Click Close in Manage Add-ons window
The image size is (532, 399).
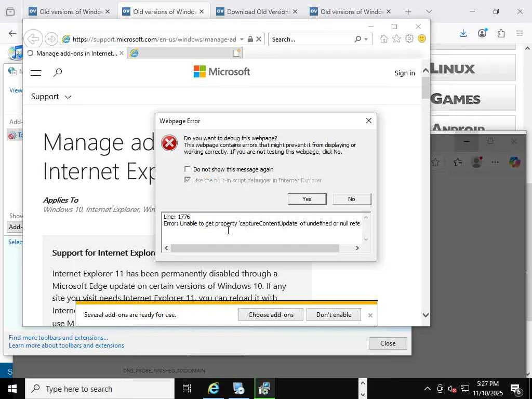388,343
